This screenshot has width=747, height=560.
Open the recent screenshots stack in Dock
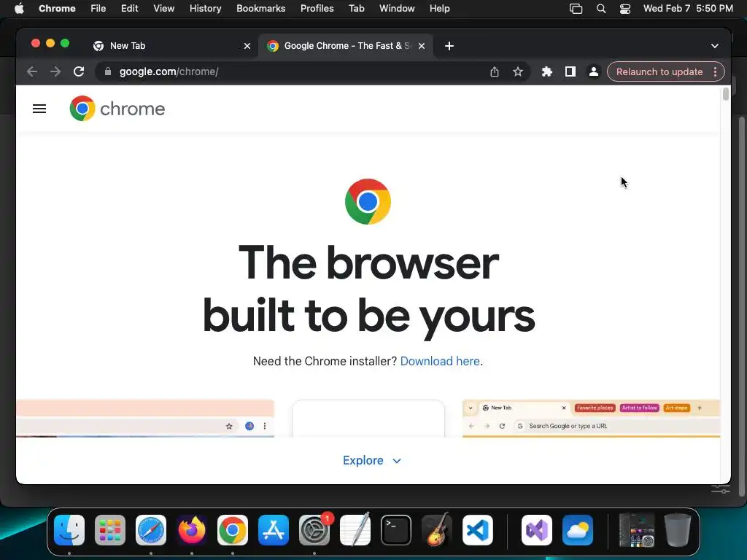pyautogui.click(x=636, y=530)
